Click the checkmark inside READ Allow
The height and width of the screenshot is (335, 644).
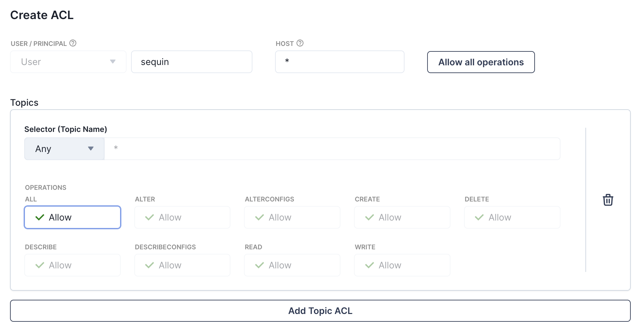(x=259, y=265)
